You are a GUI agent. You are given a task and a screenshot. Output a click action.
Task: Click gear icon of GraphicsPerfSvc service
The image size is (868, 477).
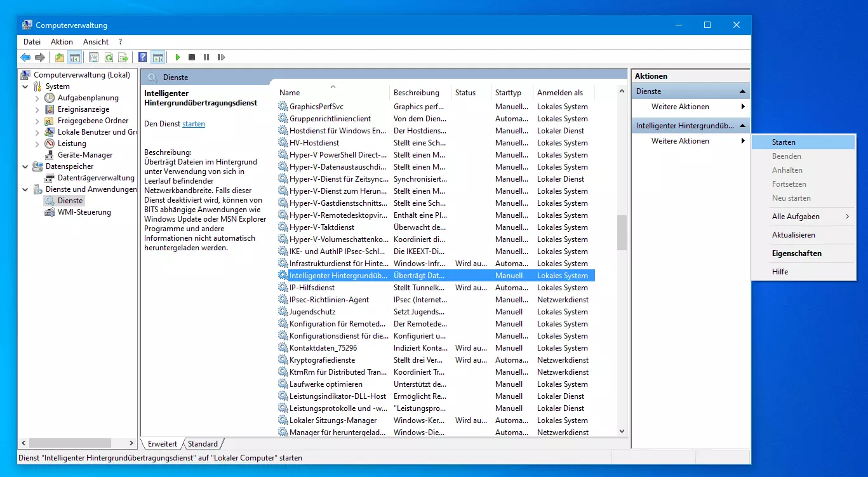[x=283, y=107]
